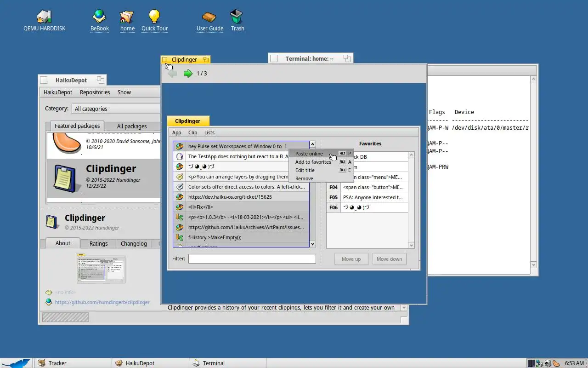Click icon of 'hey Pulse set Workspaces' clip
This screenshot has width=588, height=368.
(180, 146)
